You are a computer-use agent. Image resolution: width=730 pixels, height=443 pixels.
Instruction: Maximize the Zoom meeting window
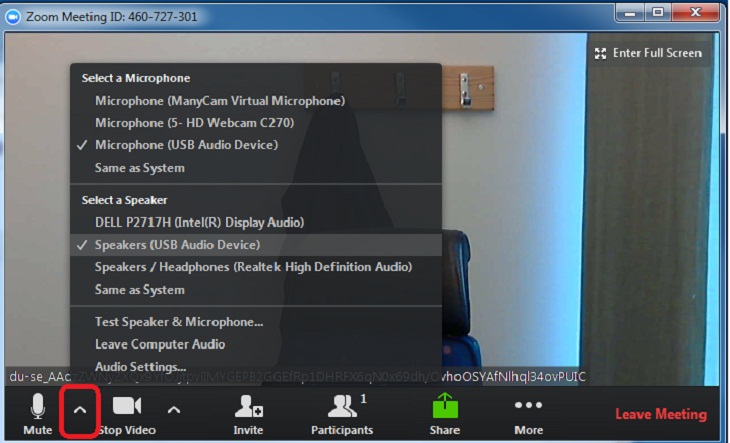pyautogui.click(x=659, y=12)
